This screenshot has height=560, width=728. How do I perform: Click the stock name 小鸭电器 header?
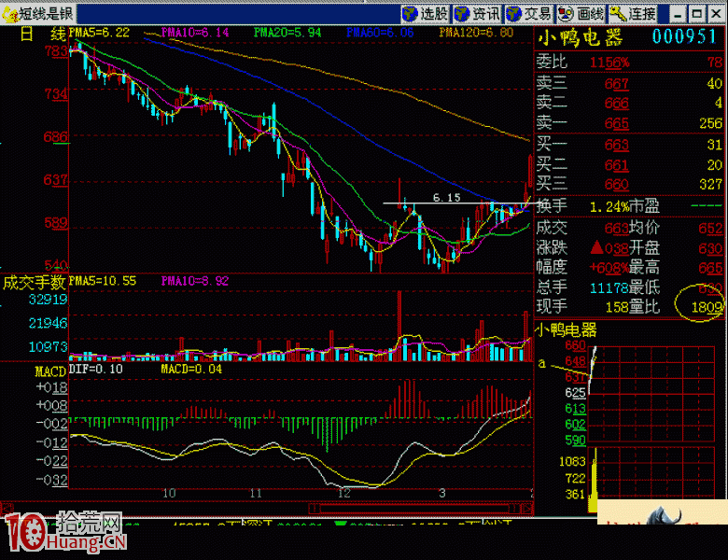point(581,37)
